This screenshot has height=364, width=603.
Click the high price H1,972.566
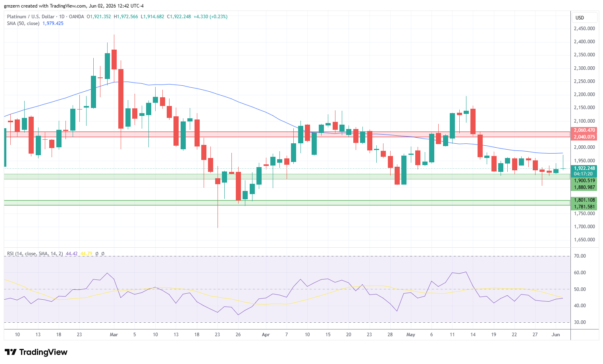[x=126, y=17]
